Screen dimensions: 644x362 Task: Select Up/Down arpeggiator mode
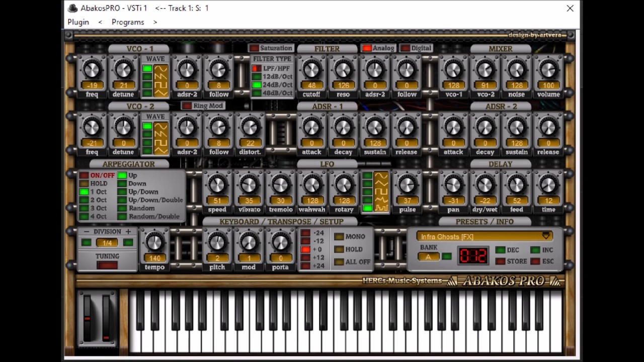click(122, 192)
